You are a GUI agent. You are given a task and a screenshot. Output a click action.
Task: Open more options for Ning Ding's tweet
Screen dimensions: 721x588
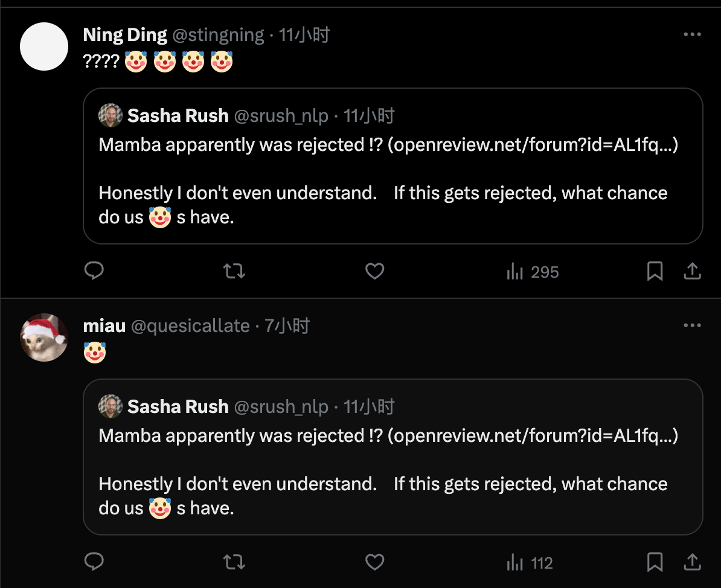[692, 35]
